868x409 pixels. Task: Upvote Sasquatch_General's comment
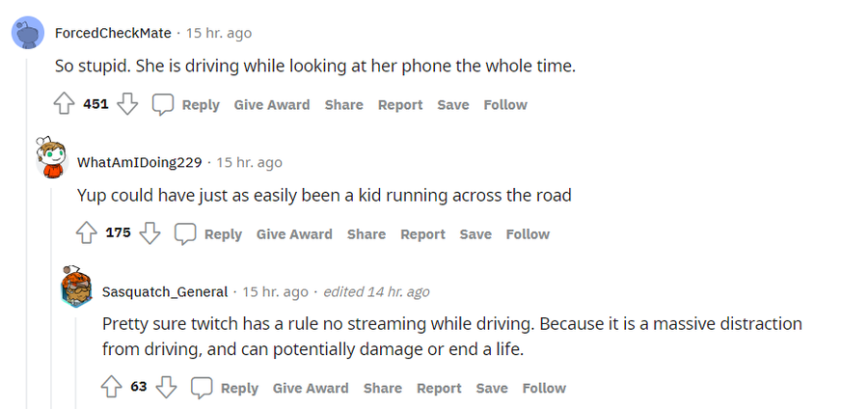(x=112, y=388)
